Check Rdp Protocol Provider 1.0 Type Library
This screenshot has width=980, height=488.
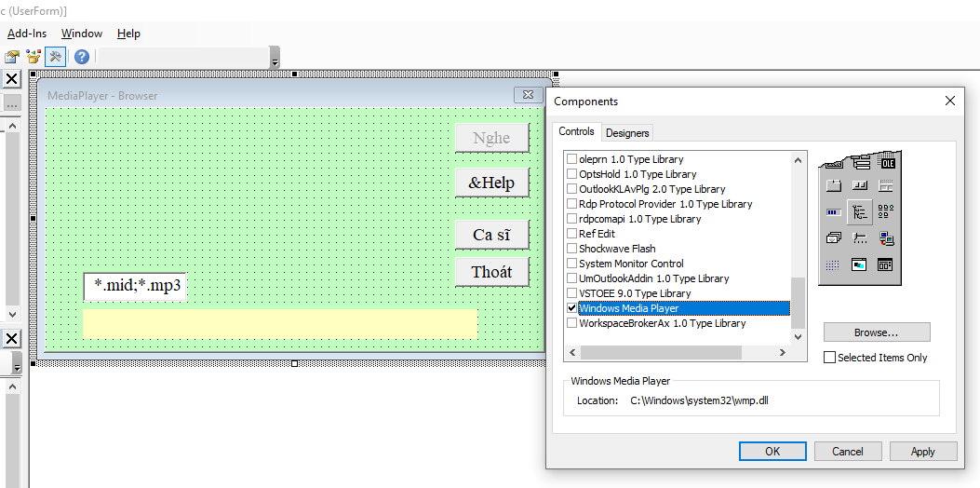pos(571,204)
